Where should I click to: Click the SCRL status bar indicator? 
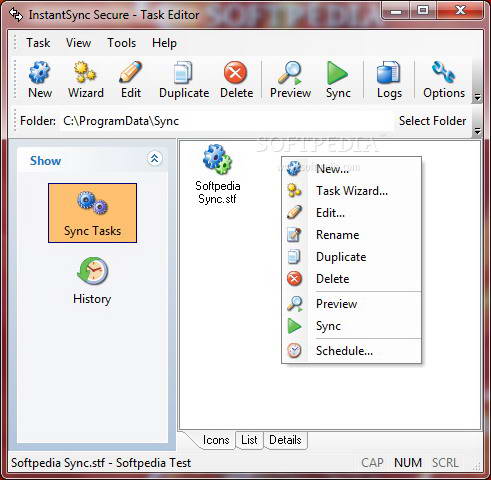tap(445, 463)
